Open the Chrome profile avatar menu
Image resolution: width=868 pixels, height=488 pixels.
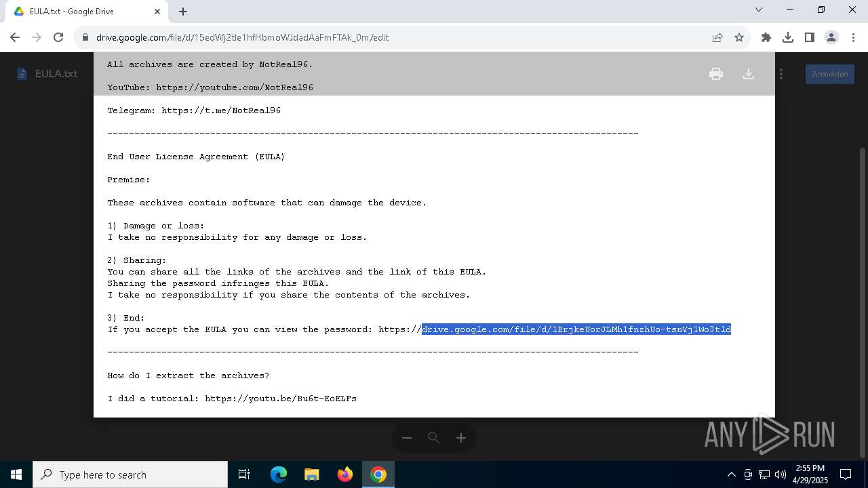tap(831, 37)
